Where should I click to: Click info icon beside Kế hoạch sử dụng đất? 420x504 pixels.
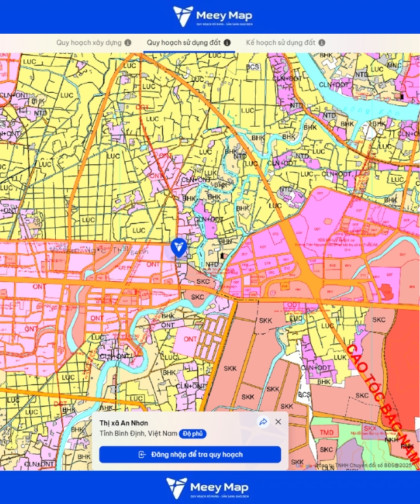(322, 43)
